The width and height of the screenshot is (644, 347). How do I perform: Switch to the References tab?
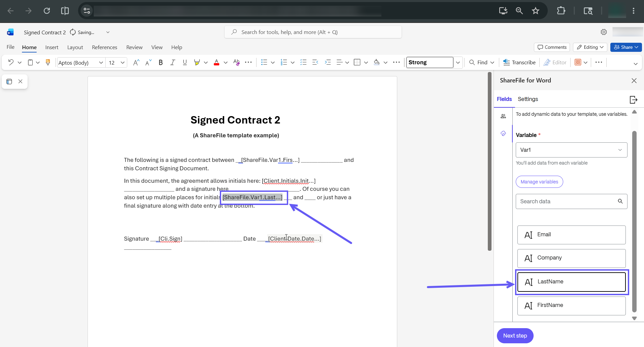click(x=105, y=47)
